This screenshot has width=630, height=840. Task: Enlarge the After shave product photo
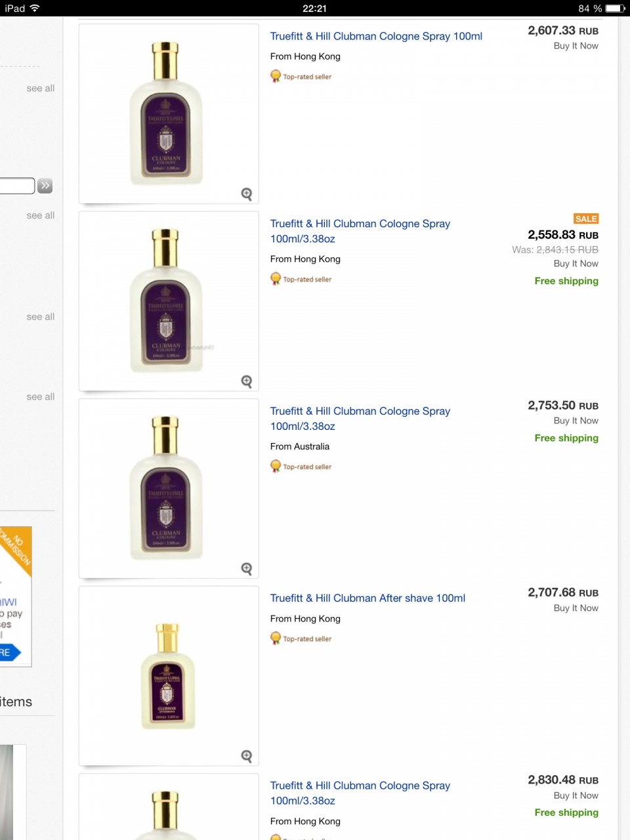pos(247,756)
